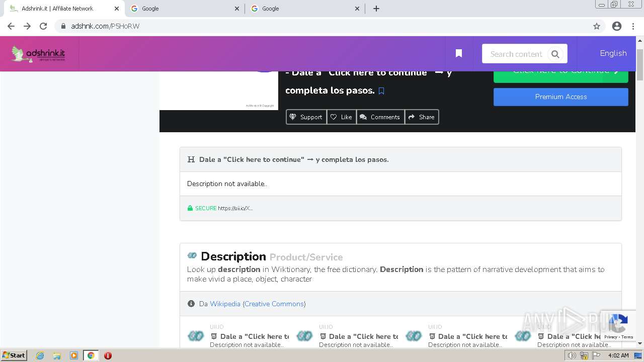Open the Wikipedia link
644x362 pixels.
[x=225, y=304]
